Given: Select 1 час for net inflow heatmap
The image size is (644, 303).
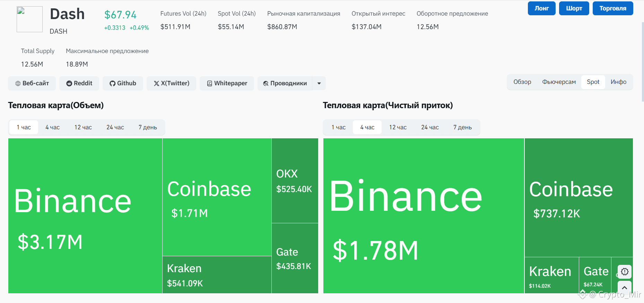Looking at the screenshot, I should 339,127.
